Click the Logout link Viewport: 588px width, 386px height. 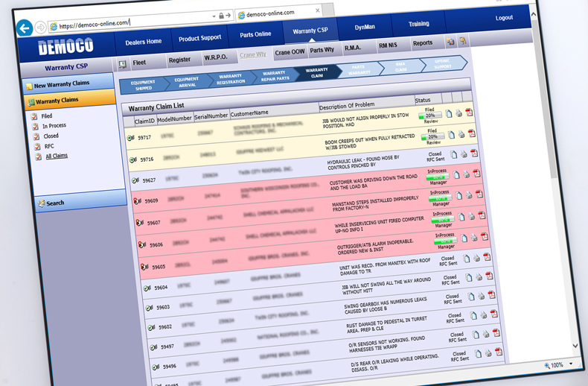point(504,18)
